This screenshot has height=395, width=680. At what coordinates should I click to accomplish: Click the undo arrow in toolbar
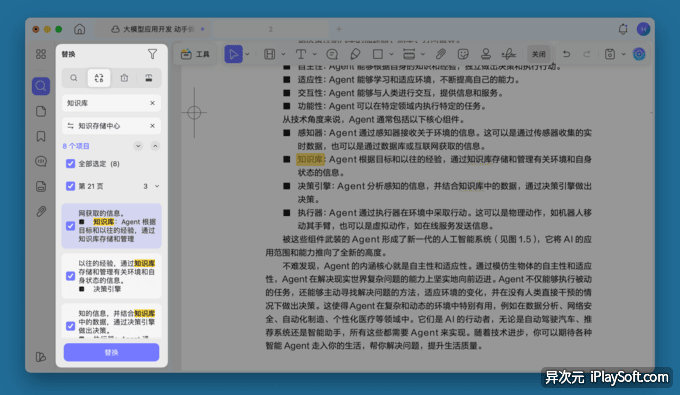566,54
